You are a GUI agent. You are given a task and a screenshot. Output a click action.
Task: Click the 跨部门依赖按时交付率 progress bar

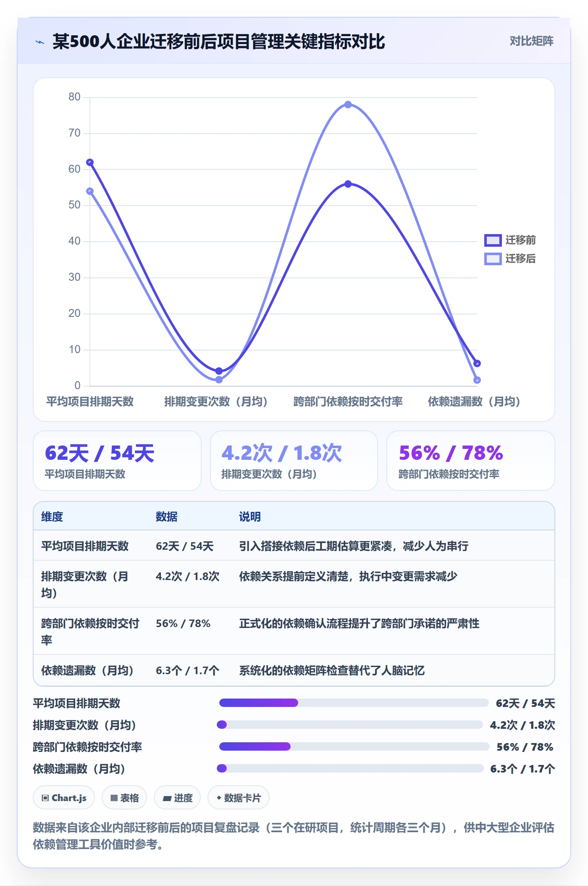(354, 746)
